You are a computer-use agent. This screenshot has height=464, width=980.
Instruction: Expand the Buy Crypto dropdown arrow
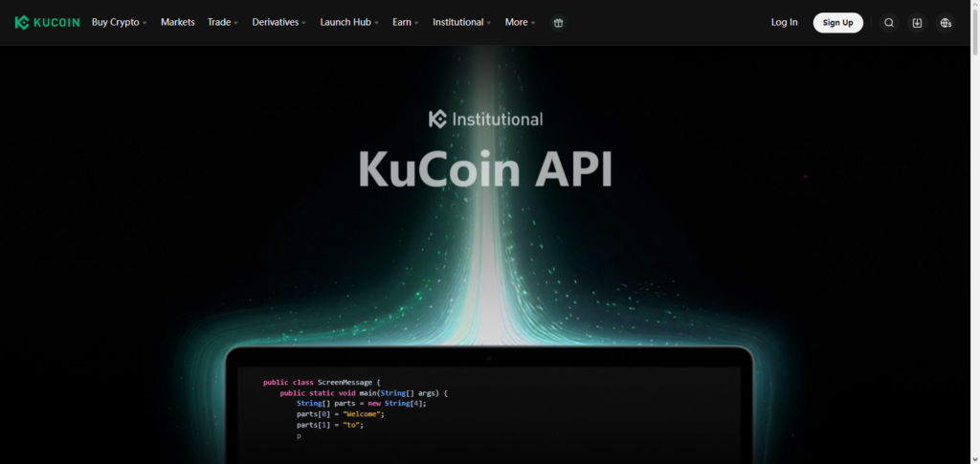145,23
